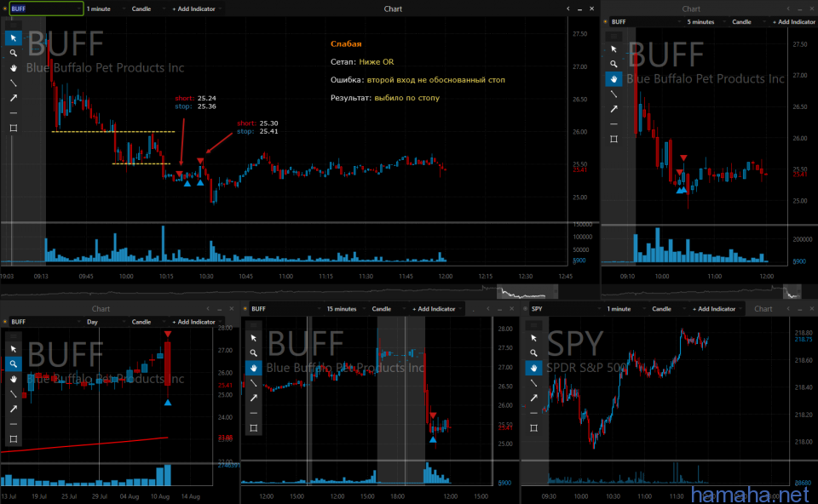Activate the hand pan tool in the BUFF Day chart
The width and height of the screenshot is (818, 504).
pos(13,379)
